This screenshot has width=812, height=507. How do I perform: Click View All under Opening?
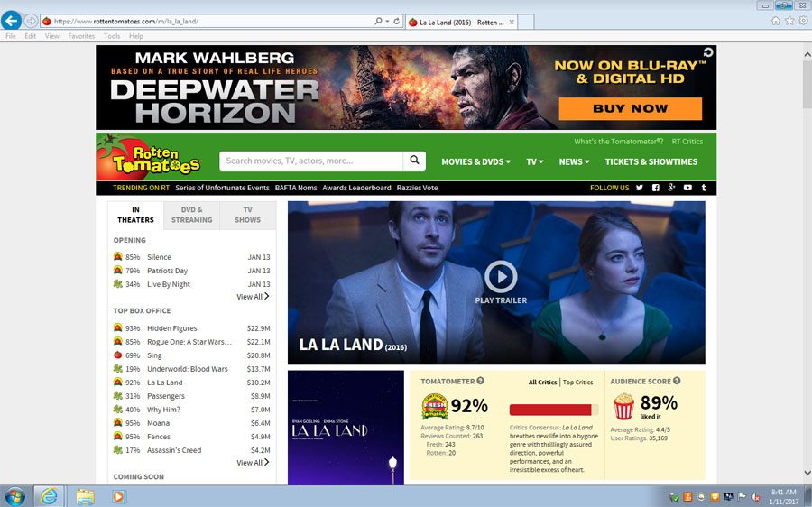point(253,296)
